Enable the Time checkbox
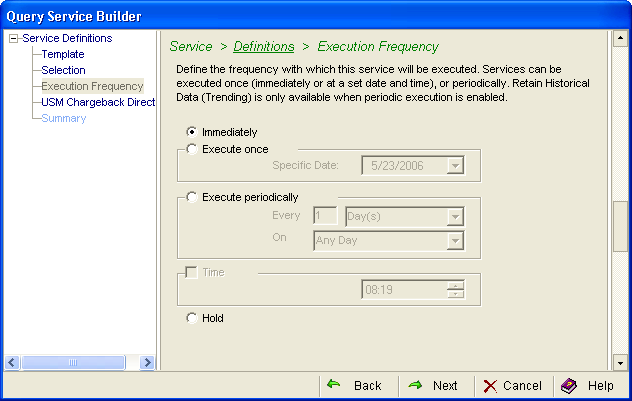Image resolution: width=632 pixels, height=401 pixels. click(x=191, y=272)
